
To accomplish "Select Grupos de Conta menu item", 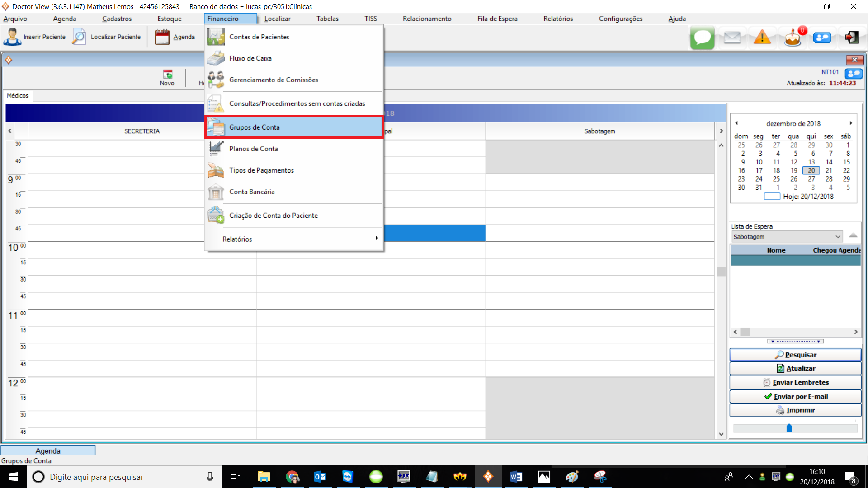I will click(254, 127).
